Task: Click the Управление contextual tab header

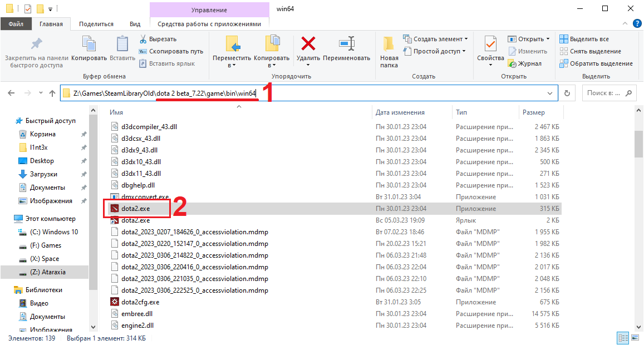Action: 209,10
